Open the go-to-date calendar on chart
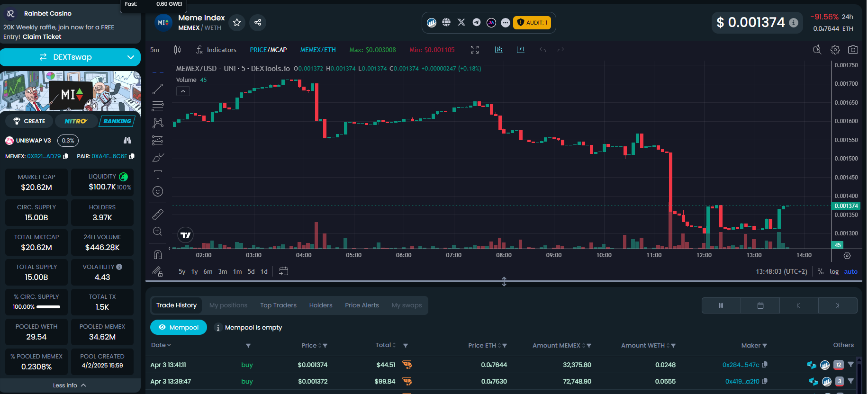This screenshot has width=868, height=394. point(283,271)
